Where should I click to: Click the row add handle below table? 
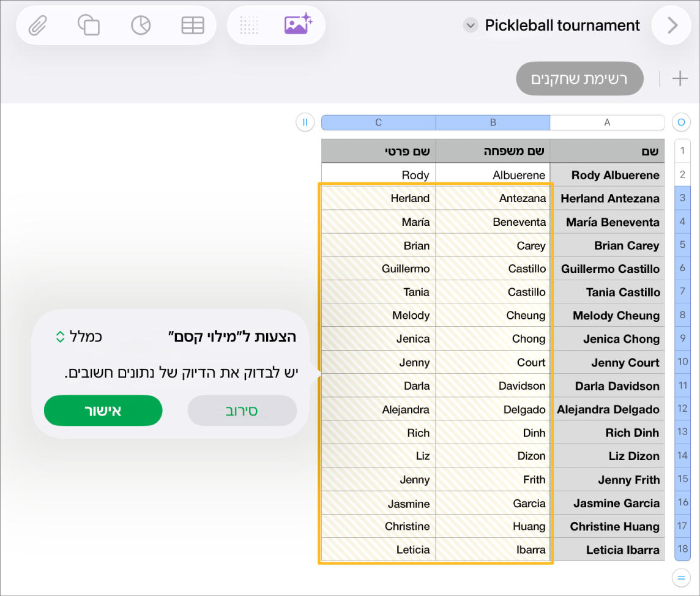[681, 578]
